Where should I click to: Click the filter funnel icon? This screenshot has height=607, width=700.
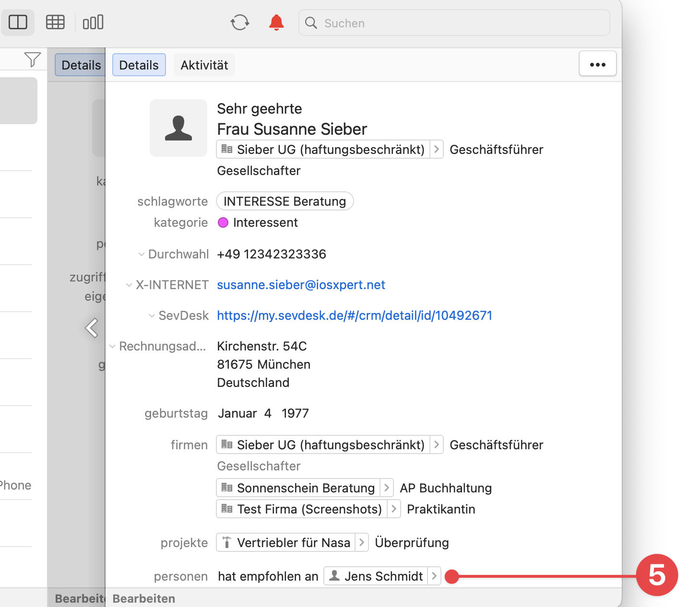point(32,60)
